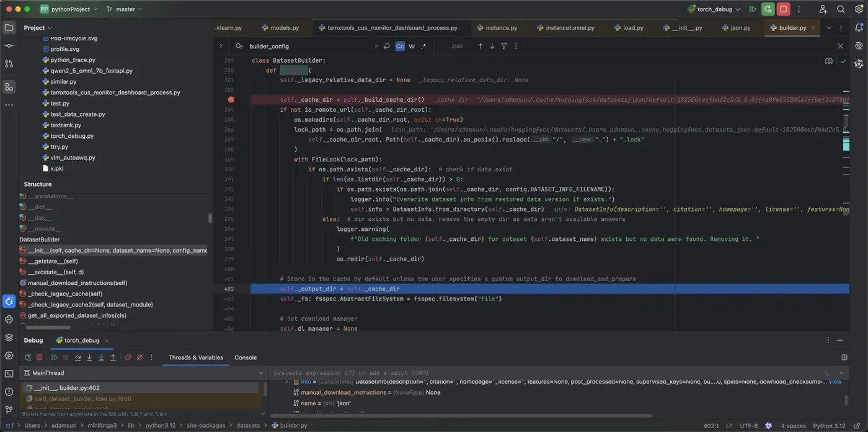
Task: Resume program in debug toolbar
Action: 54,358
